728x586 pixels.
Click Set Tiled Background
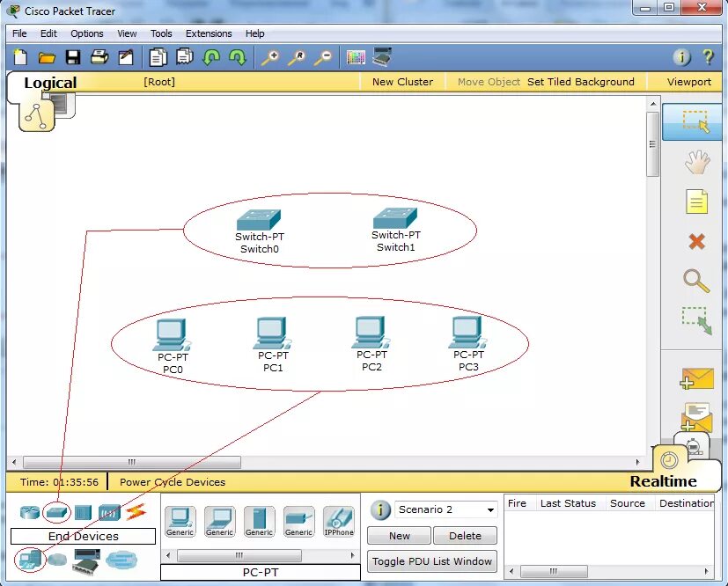tap(580, 82)
